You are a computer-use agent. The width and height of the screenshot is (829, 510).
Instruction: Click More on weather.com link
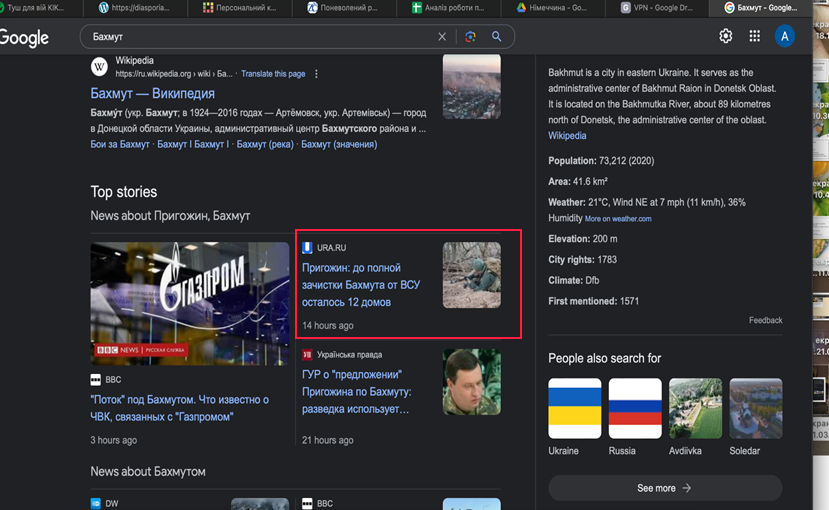(617, 219)
